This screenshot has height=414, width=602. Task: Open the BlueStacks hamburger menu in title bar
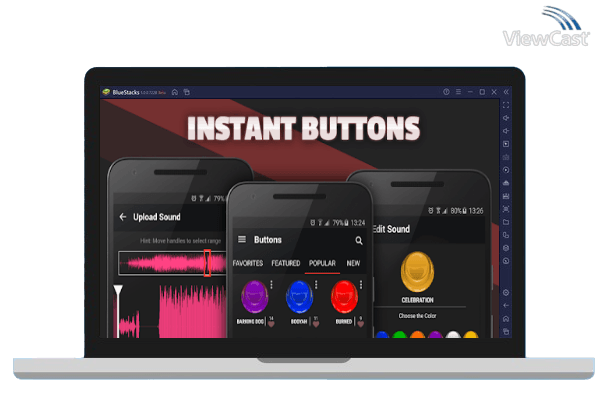click(458, 92)
